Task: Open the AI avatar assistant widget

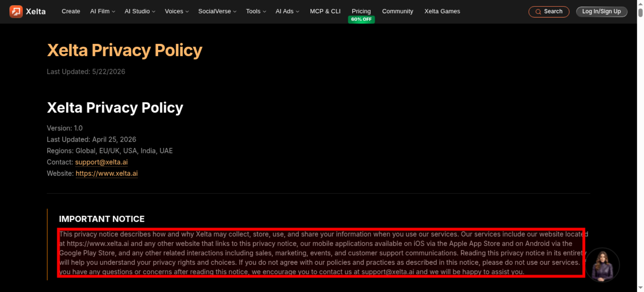Action: (602, 265)
